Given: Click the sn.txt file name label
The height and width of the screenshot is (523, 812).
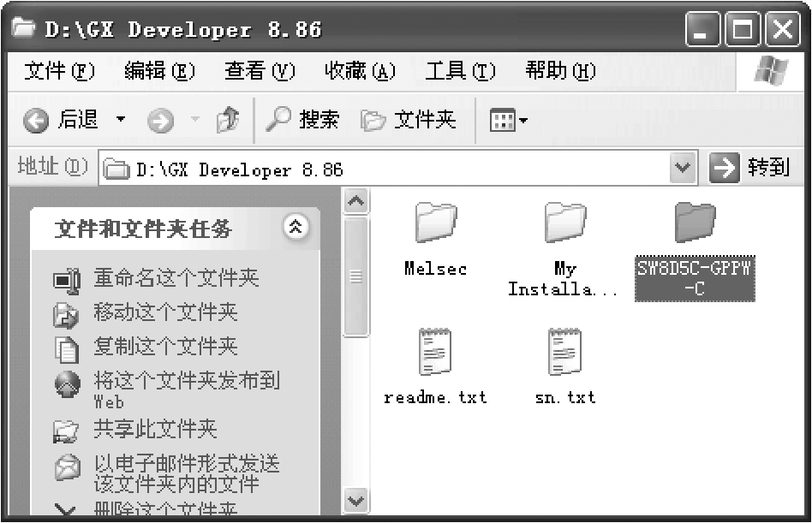Looking at the screenshot, I should point(565,397).
